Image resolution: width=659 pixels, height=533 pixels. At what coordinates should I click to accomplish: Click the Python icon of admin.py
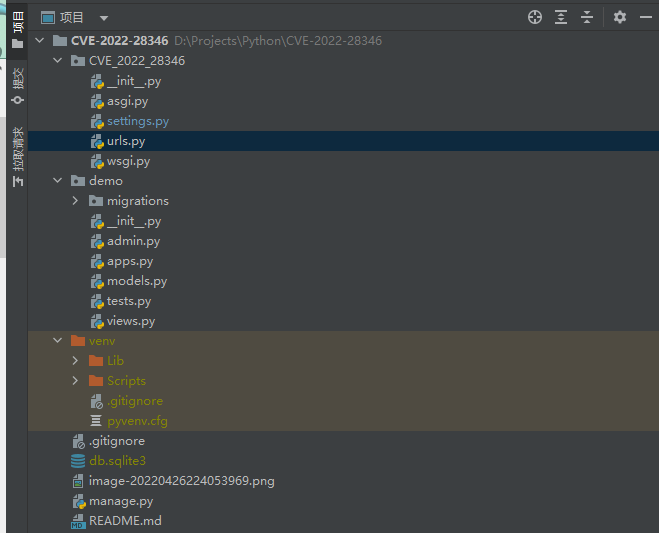tap(97, 241)
